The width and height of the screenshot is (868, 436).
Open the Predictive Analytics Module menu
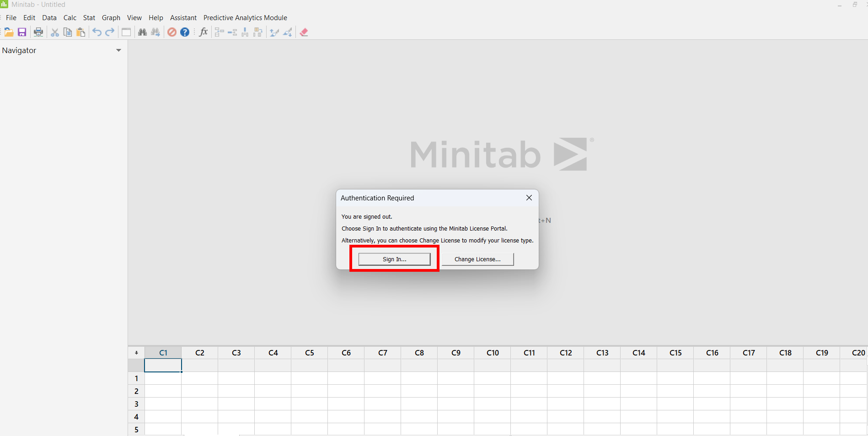245,18
